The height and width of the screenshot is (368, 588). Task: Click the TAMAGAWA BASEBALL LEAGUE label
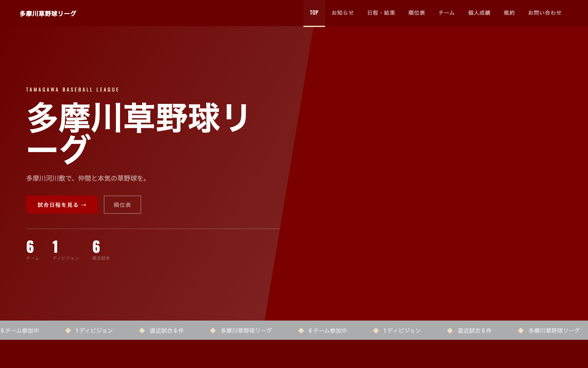(x=73, y=90)
